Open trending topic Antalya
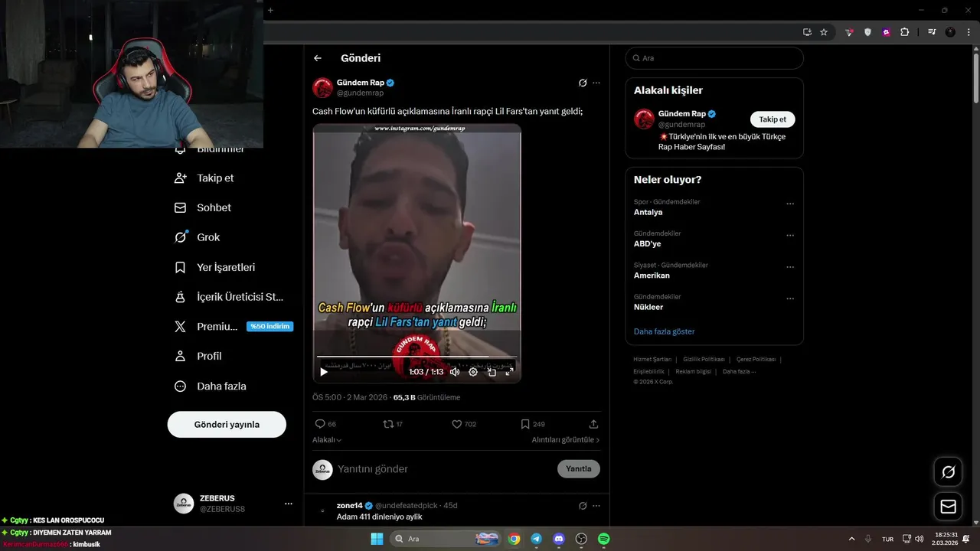The height and width of the screenshot is (551, 980). 648,212
